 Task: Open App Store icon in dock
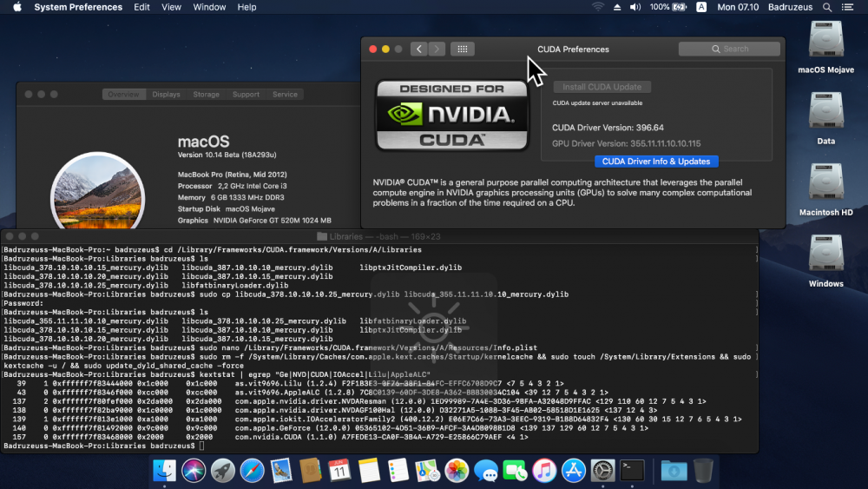[574, 471]
